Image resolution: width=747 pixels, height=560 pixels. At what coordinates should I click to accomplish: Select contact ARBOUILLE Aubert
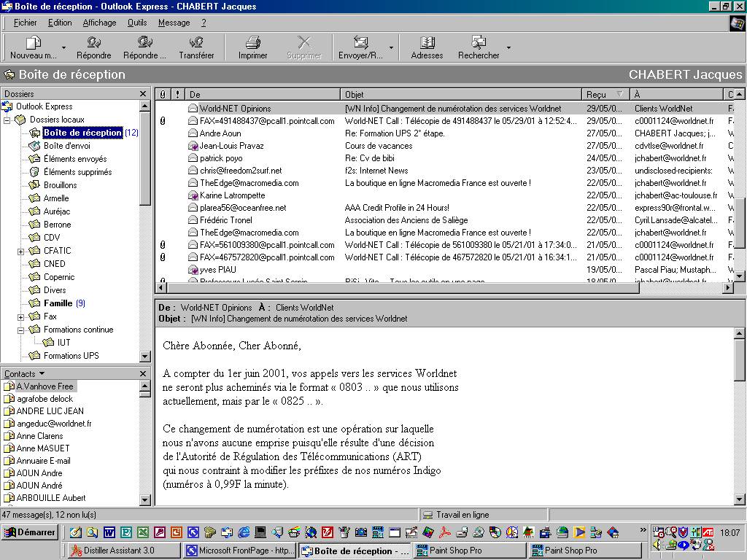coord(51,497)
